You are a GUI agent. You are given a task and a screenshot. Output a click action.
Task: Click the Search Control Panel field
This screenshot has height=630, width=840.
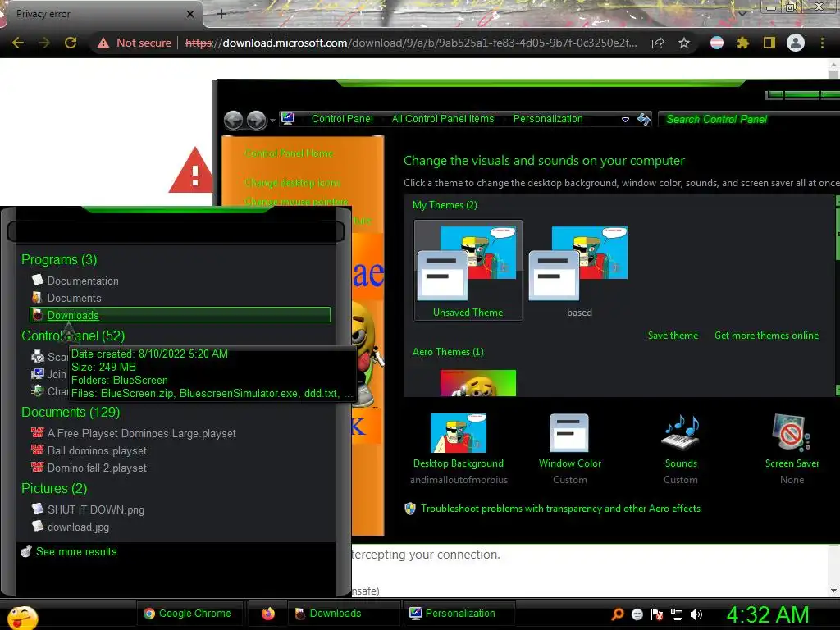748,119
